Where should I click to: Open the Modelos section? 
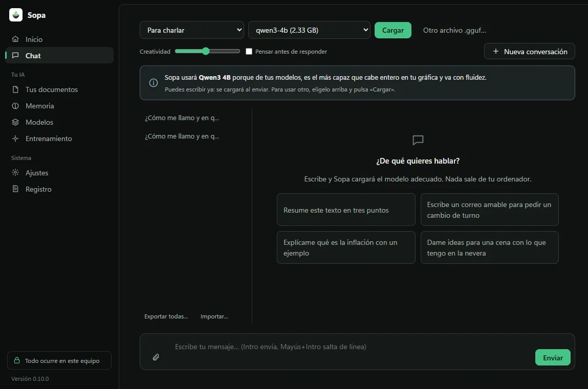pos(59,122)
